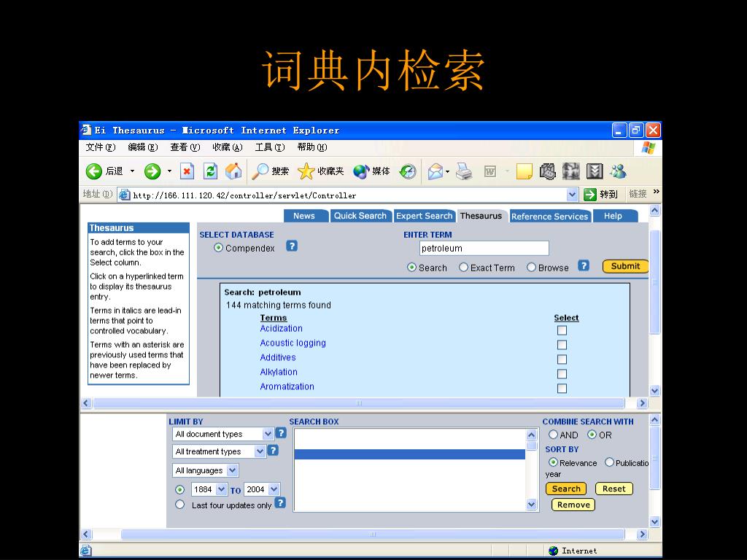Screen dimensions: 747x560
Task: Click the Enter Term input field
Action: [484, 248]
